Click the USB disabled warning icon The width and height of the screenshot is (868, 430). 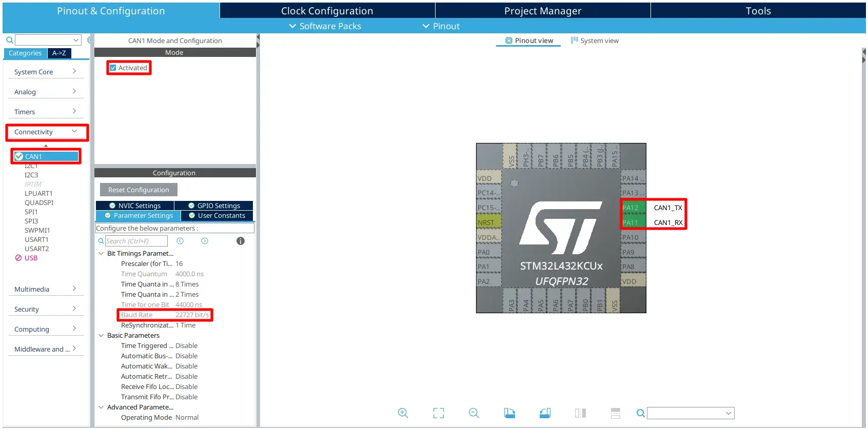pyautogui.click(x=18, y=258)
